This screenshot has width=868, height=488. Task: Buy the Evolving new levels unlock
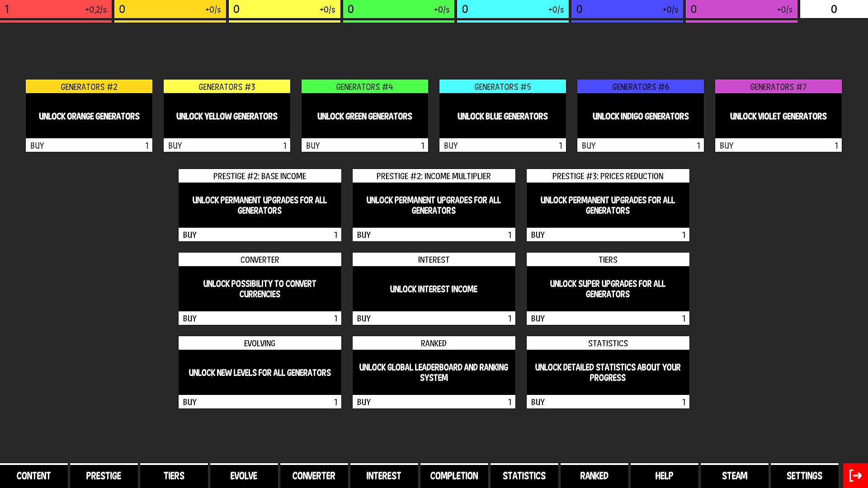click(x=259, y=402)
